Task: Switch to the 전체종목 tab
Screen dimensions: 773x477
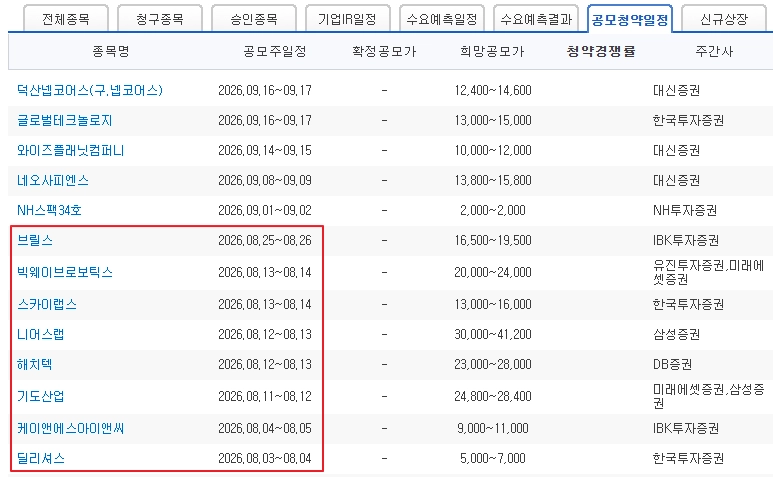Action: [x=66, y=19]
